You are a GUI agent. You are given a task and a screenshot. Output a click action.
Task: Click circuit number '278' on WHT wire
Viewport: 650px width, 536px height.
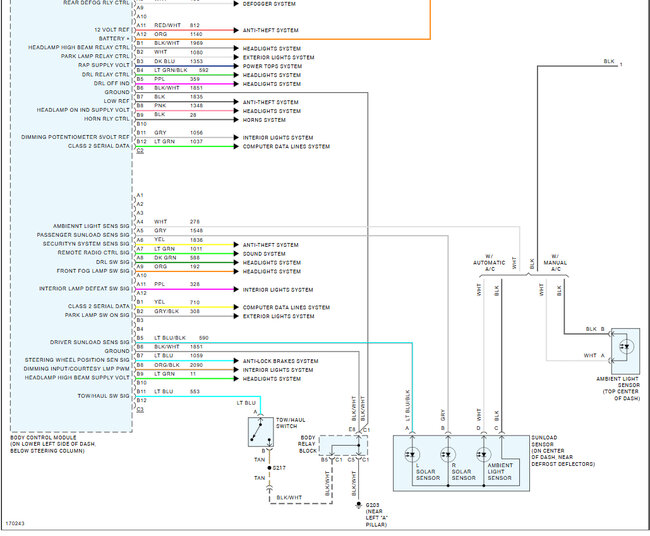pos(195,222)
